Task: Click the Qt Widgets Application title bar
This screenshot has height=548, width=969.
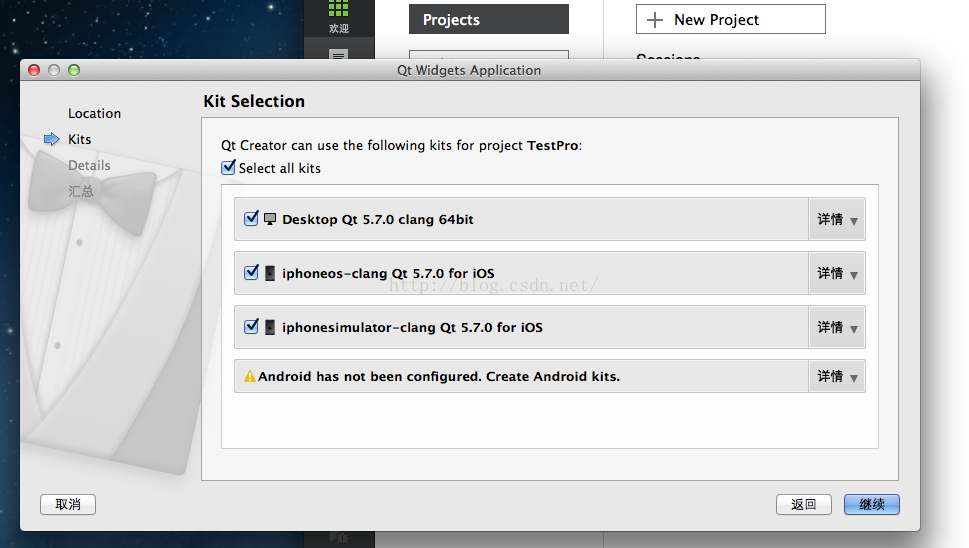Action: (469, 70)
